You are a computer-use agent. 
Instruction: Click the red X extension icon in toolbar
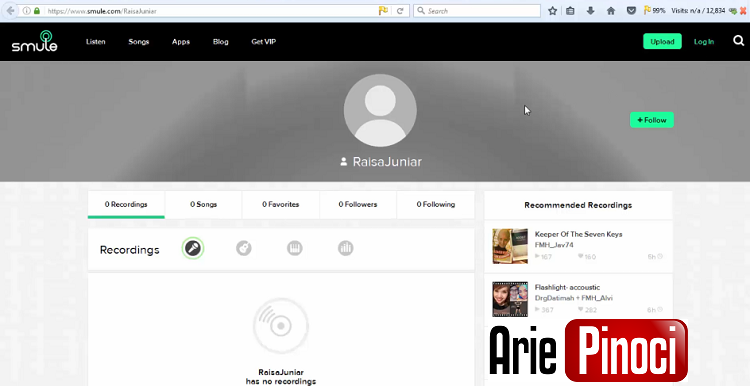[x=743, y=11]
